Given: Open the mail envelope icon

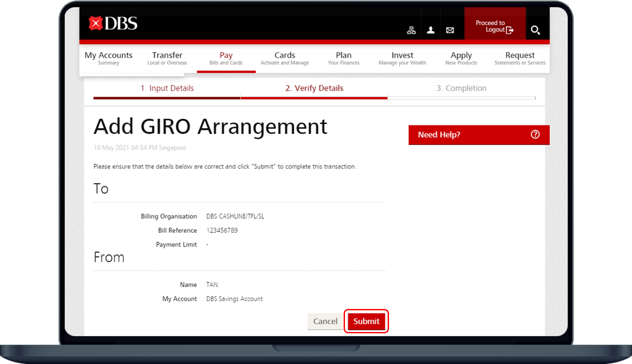Looking at the screenshot, I should coord(450,30).
